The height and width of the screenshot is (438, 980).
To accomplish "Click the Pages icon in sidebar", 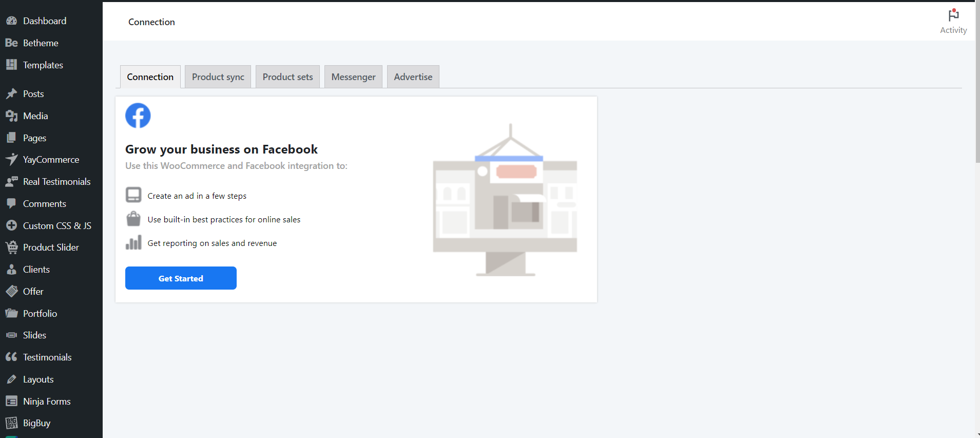I will point(11,138).
